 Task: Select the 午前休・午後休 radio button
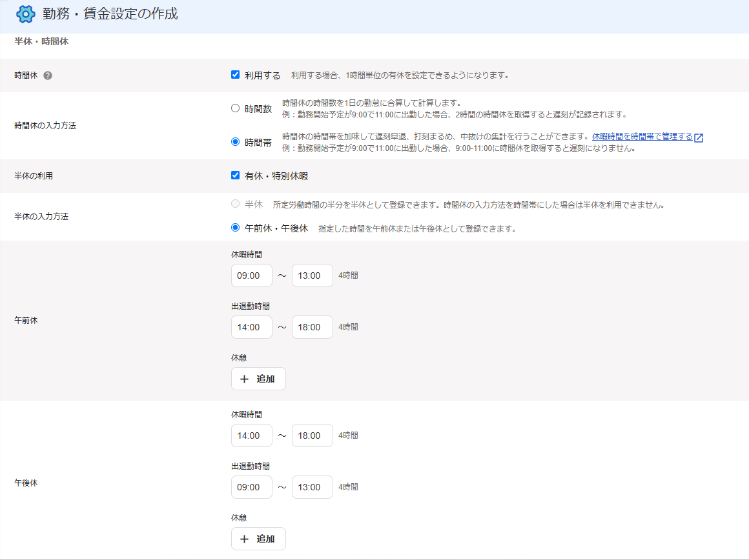tap(235, 228)
